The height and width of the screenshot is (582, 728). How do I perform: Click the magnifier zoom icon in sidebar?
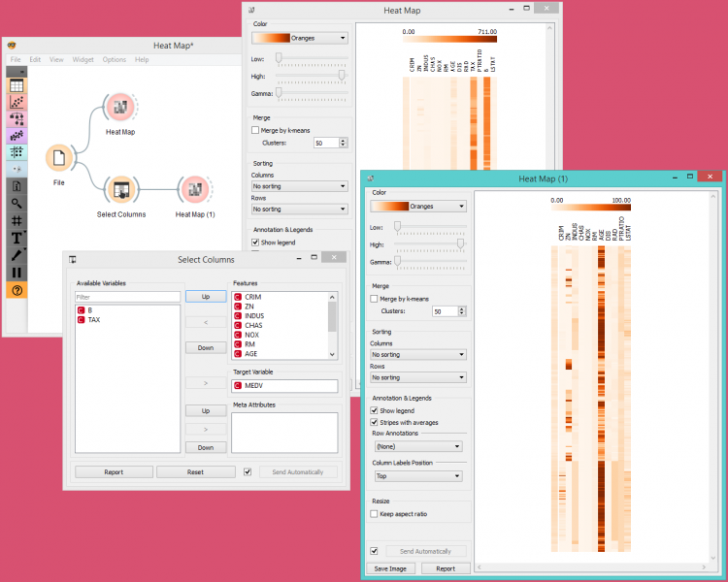tap(17, 203)
